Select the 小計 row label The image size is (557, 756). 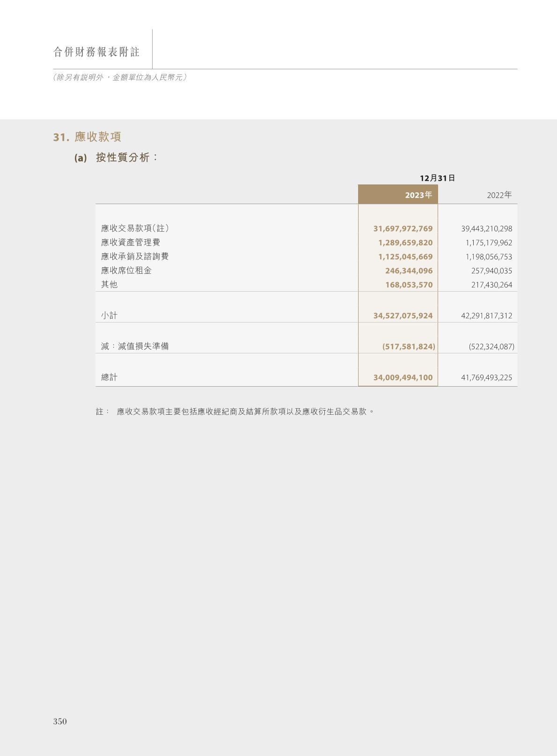click(x=109, y=316)
